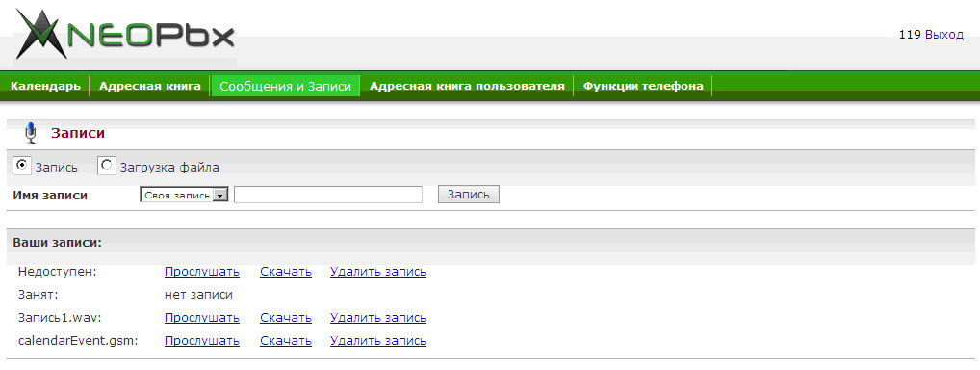The width and height of the screenshot is (980, 370).
Task: Open the Адресная книга tab
Action: click(150, 86)
